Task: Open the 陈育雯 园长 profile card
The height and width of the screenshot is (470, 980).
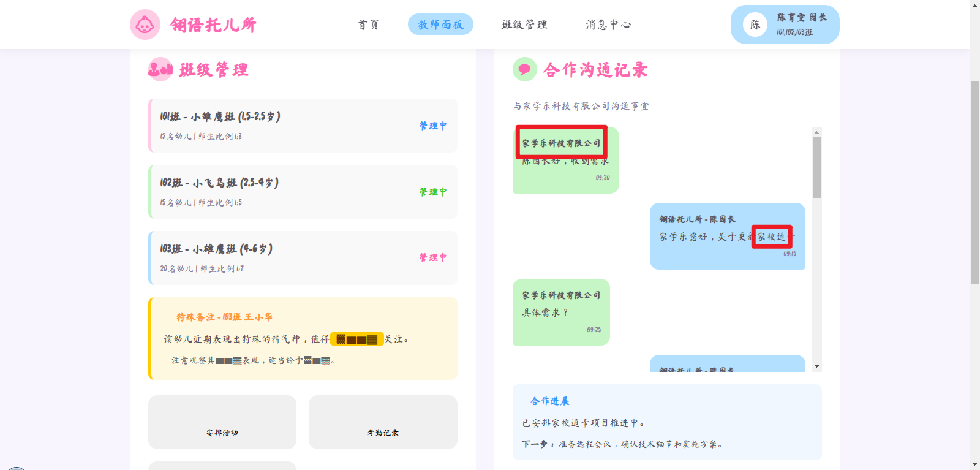Action: point(785,25)
